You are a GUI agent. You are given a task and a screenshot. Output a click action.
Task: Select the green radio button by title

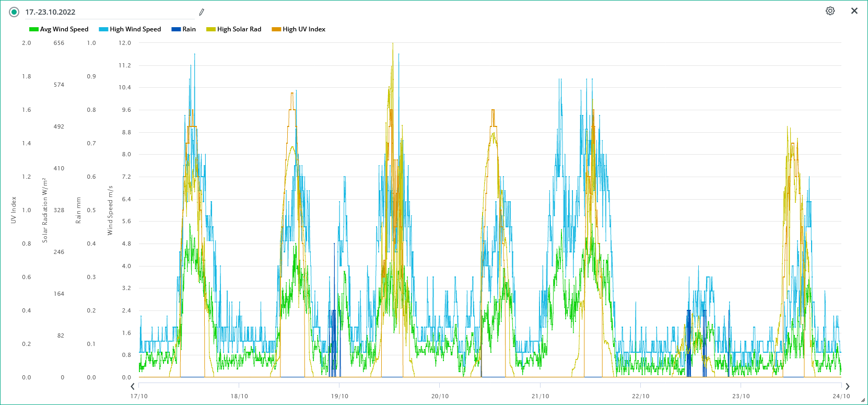pyautogui.click(x=14, y=12)
